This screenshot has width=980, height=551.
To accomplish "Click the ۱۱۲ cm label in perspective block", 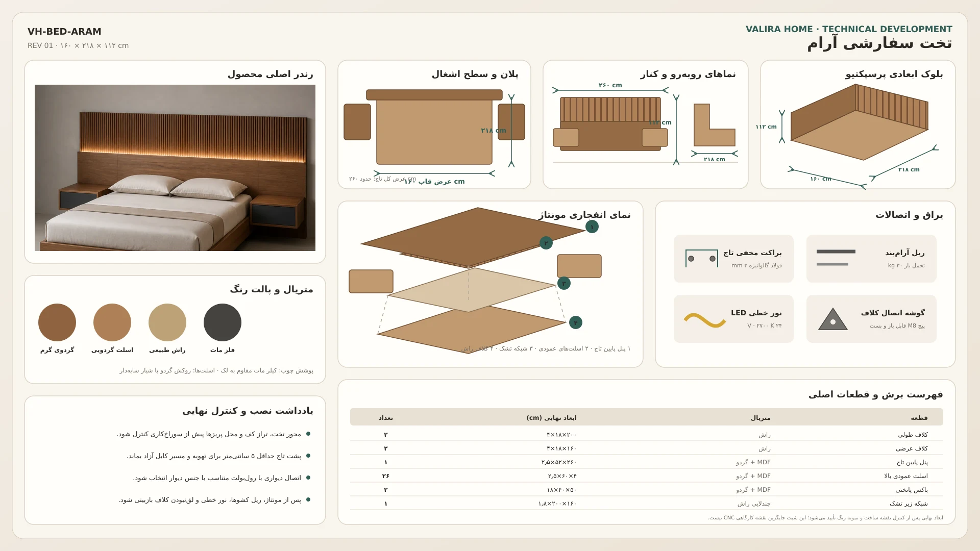I will (766, 127).
